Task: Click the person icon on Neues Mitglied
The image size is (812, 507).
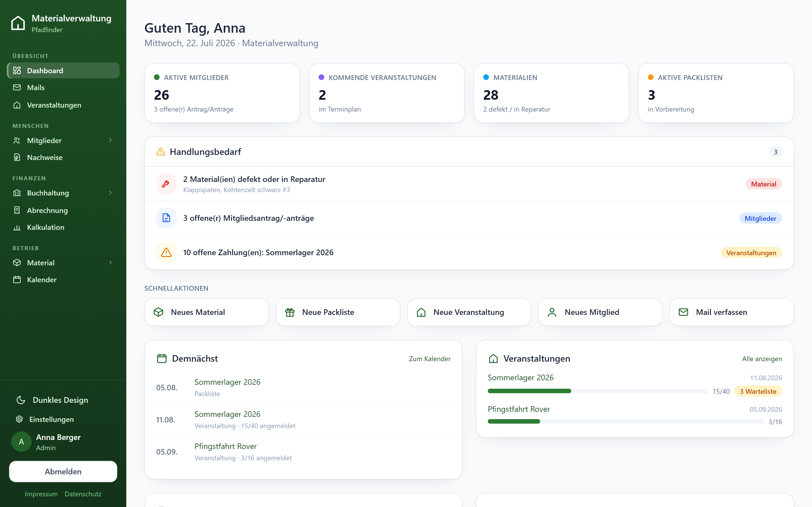Action: (x=552, y=312)
